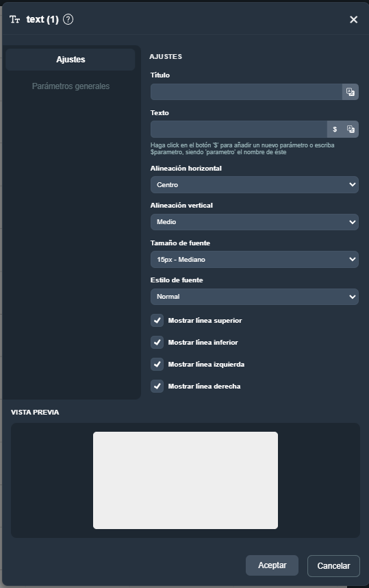Click the help question mark icon

68,19
